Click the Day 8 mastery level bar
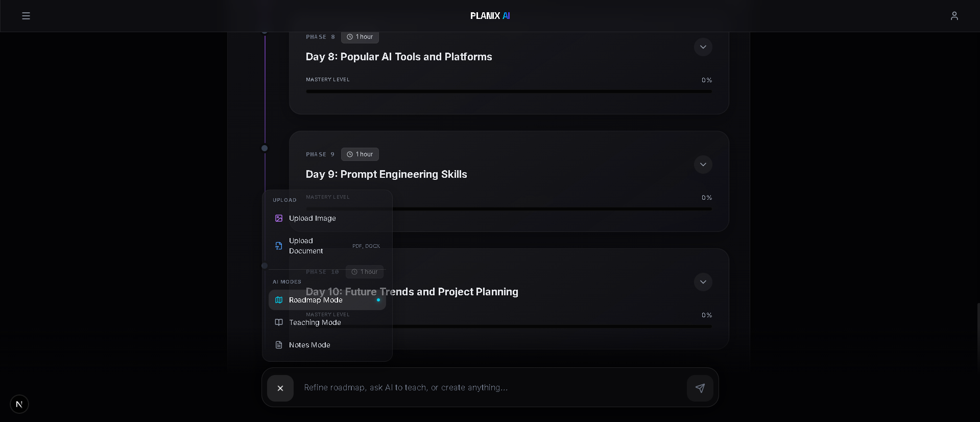This screenshot has width=980, height=422. (509, 91)
